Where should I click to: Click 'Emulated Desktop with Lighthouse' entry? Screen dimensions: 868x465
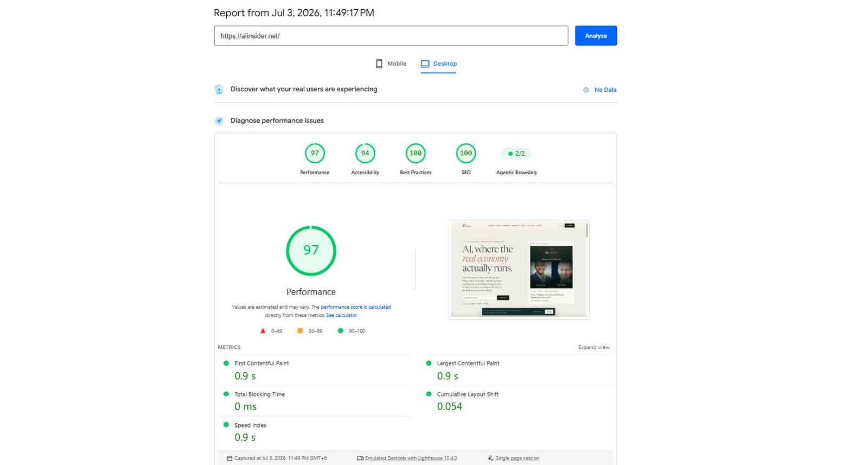(411, 458)
